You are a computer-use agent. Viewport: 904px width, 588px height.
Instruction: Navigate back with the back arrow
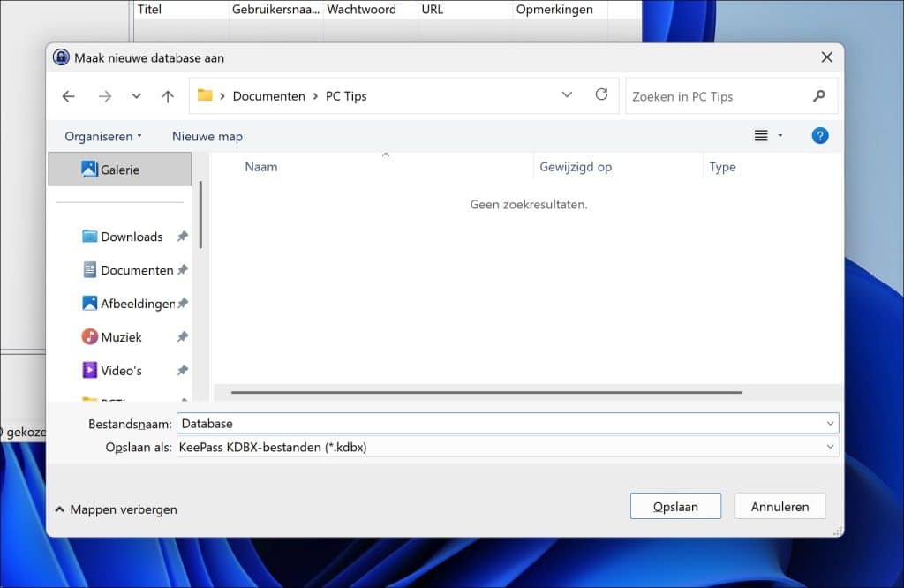point(68,96)
